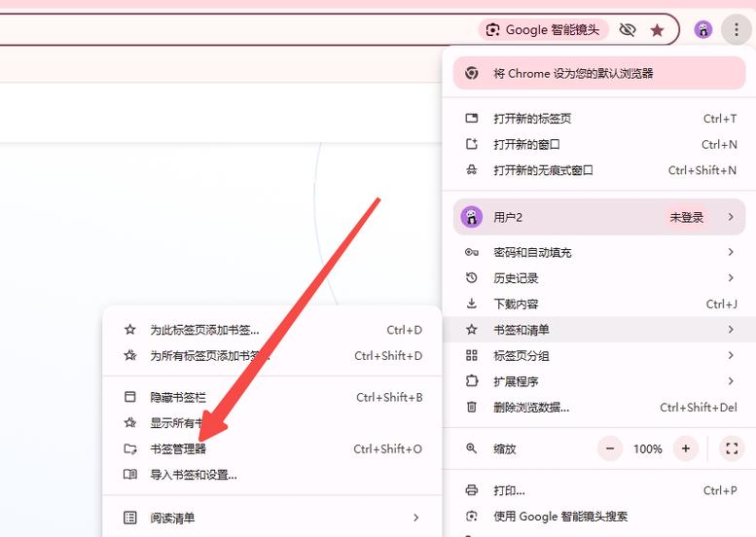This screenshot has width=756, height=537.
Task: Select 导入书签和设置... submenu item
Action: (x=272, y=475)
